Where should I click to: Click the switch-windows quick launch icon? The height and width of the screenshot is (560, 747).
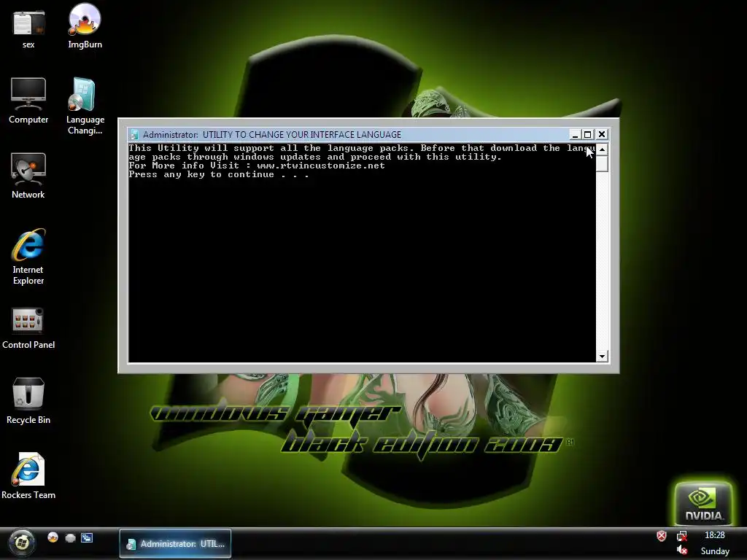(87, 538)
